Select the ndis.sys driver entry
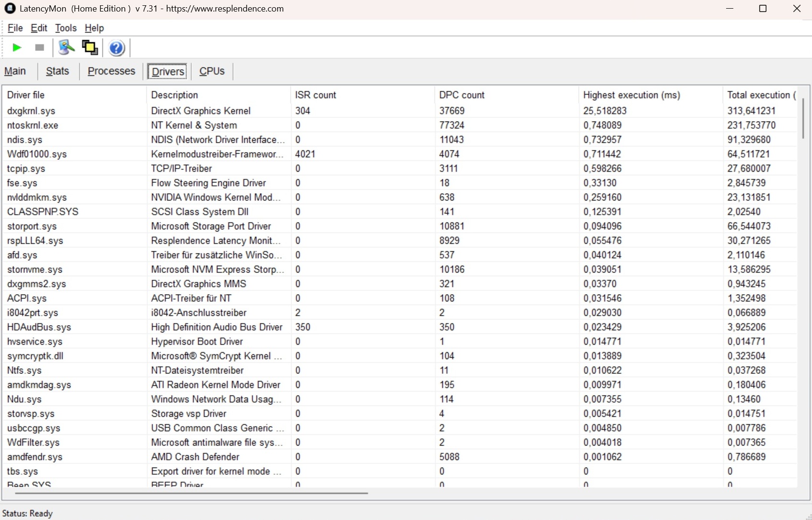The image size is (812, 520). (x=400, y=139)
